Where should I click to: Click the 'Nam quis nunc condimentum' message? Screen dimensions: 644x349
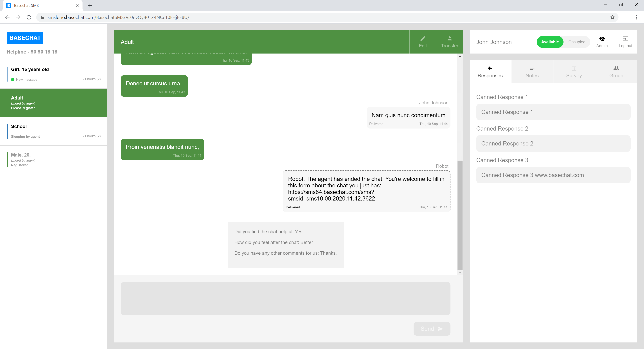pyautogui.click(x=408, y=118)
